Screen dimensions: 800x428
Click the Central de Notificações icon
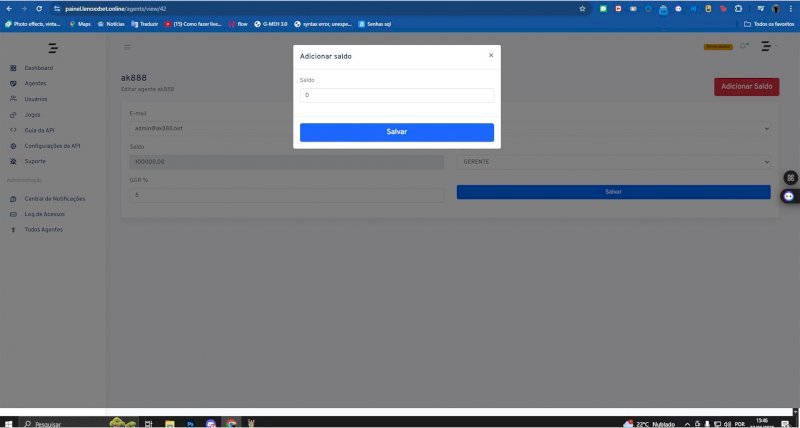[13, 199]
